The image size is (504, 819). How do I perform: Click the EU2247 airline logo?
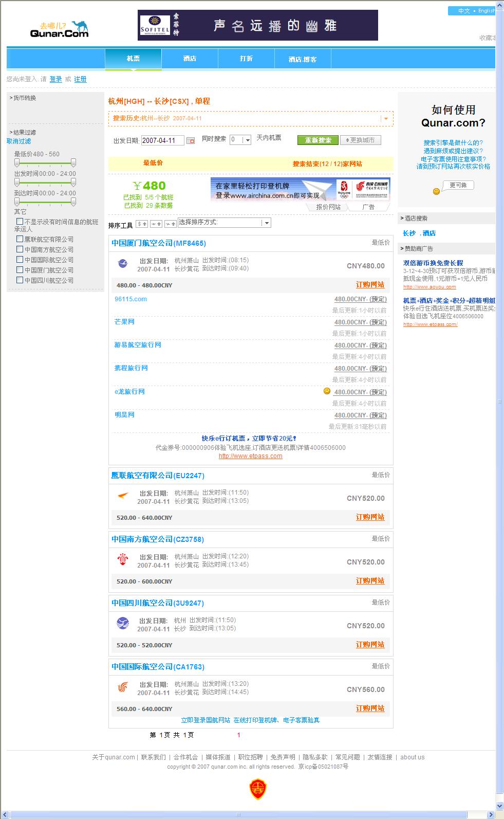click(x=123, y=496)
